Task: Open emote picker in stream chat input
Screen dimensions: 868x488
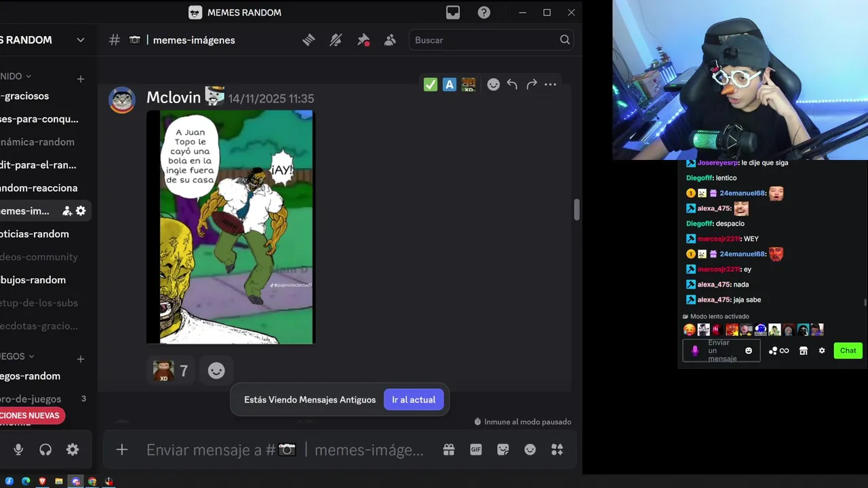Action: click(x=749, y=350)
